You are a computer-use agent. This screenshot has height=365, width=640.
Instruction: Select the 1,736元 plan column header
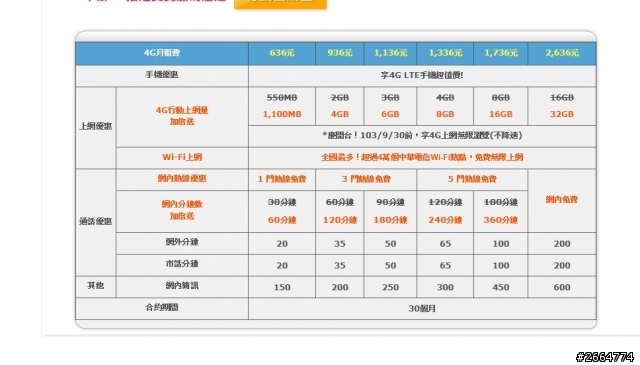(500, 53)
